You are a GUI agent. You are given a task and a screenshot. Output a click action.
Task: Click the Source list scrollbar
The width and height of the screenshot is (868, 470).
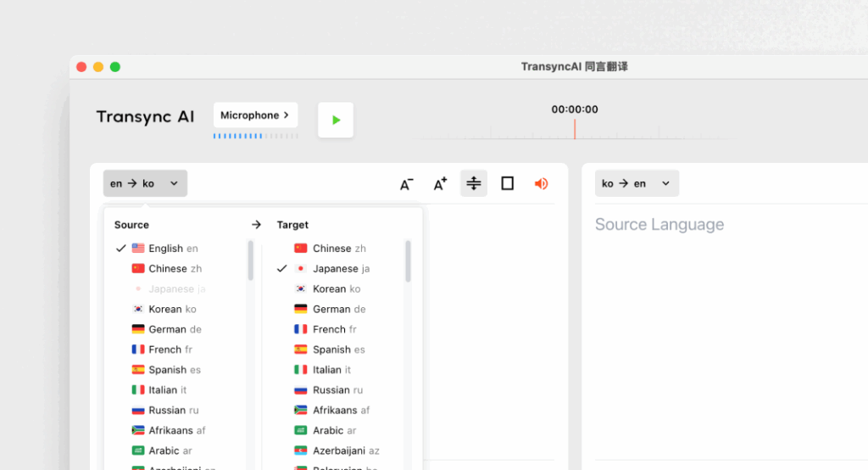[x=251, y=261]
